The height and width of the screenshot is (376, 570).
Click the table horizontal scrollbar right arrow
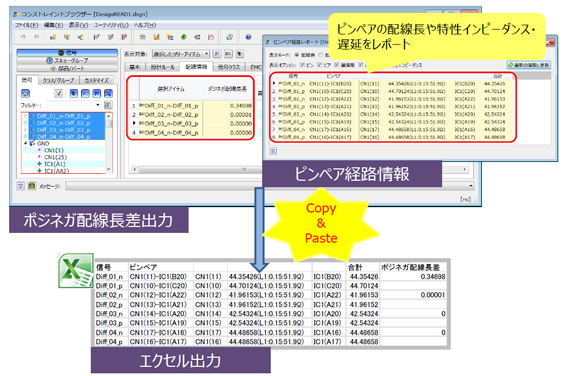coord(465,169)
